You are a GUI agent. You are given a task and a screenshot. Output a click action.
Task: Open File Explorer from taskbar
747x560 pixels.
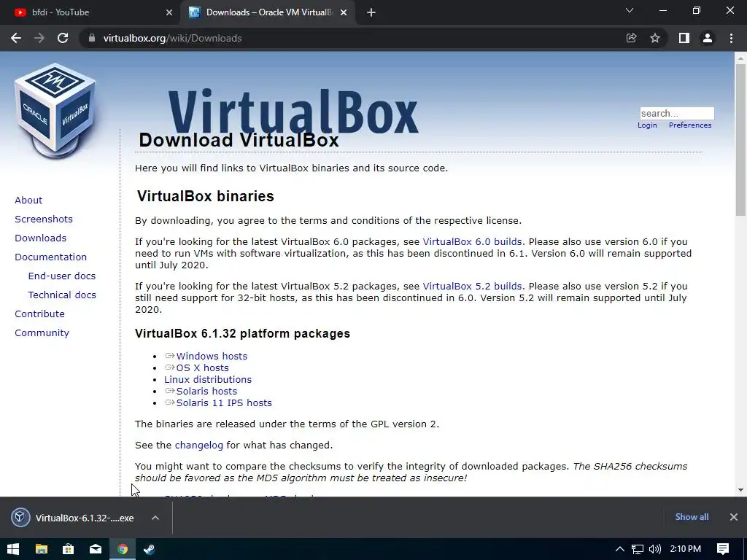tap(42, 549)
